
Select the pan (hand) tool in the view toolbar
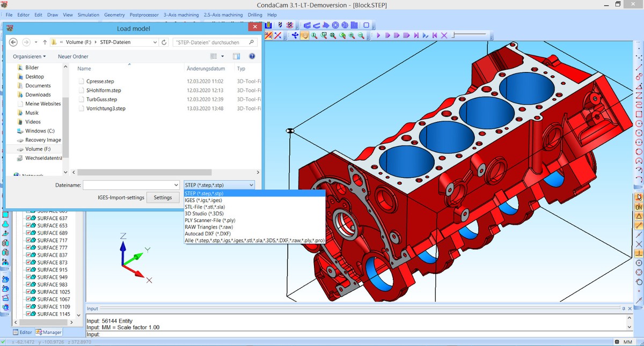[305, 35]
